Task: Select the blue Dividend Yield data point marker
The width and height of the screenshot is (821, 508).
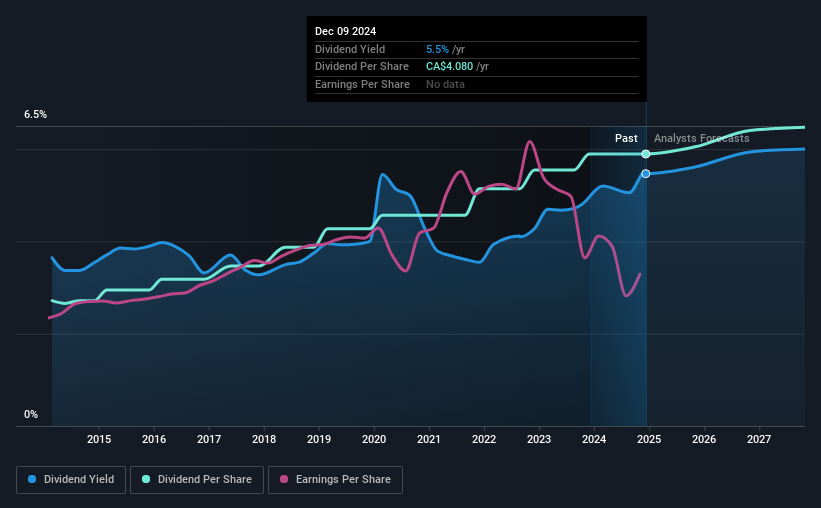Action: (646, 173)
